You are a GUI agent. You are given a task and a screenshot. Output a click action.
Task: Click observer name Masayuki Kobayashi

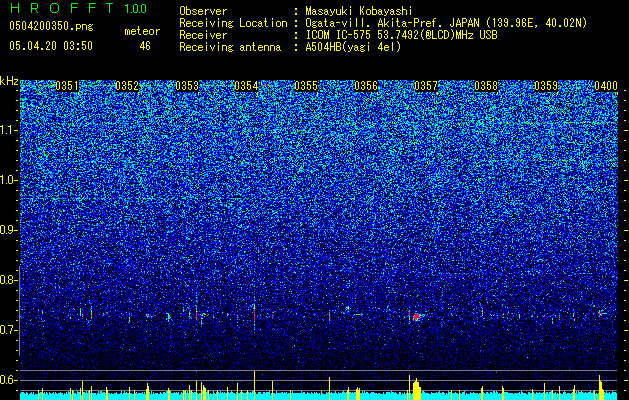pos(359,11)
